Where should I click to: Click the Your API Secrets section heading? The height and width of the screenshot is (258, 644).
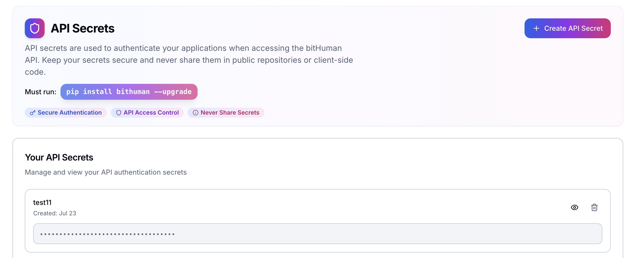(x=59, y=157)
